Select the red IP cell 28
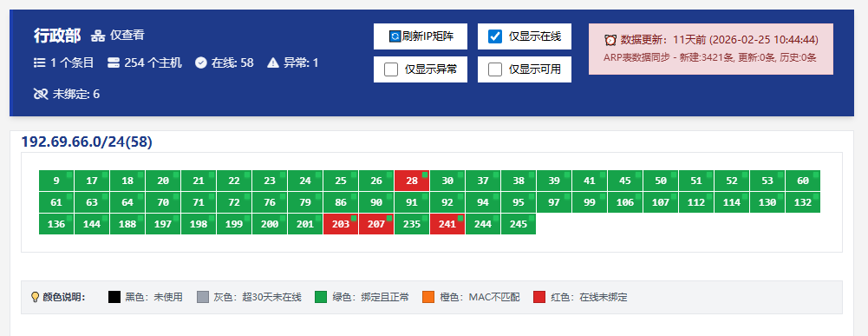868x336 pixels. click(x=412, y=181)
